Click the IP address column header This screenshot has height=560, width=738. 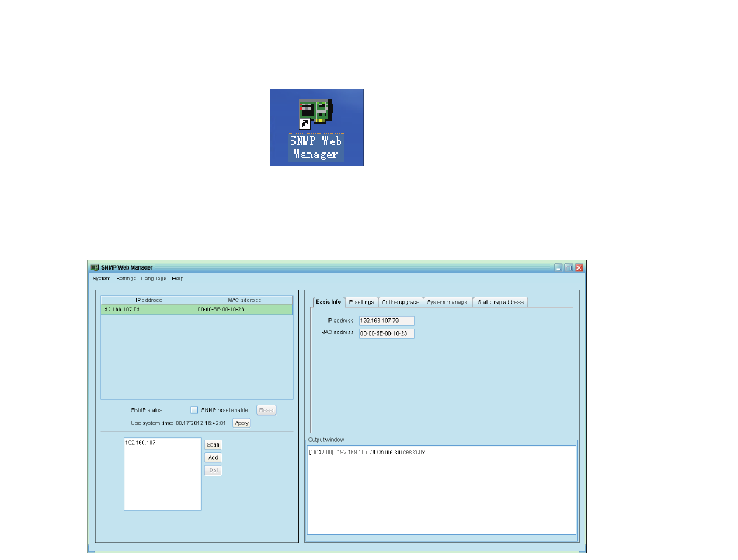tap(148, 301)
